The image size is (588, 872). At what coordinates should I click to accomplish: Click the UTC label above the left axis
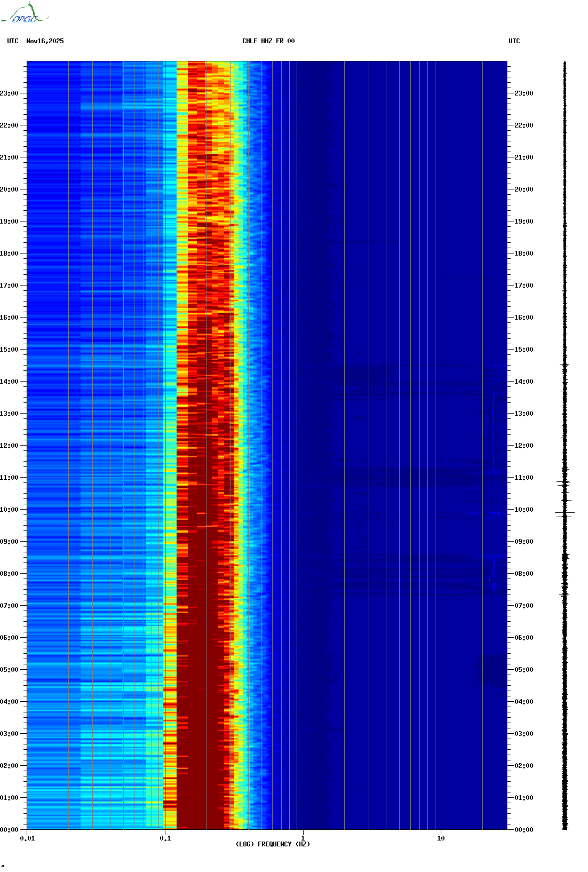tap(13, 41)
